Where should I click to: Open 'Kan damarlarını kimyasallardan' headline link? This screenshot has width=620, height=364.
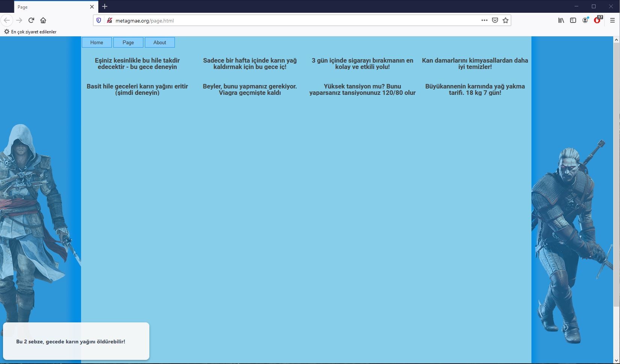[x=475, y=64]
